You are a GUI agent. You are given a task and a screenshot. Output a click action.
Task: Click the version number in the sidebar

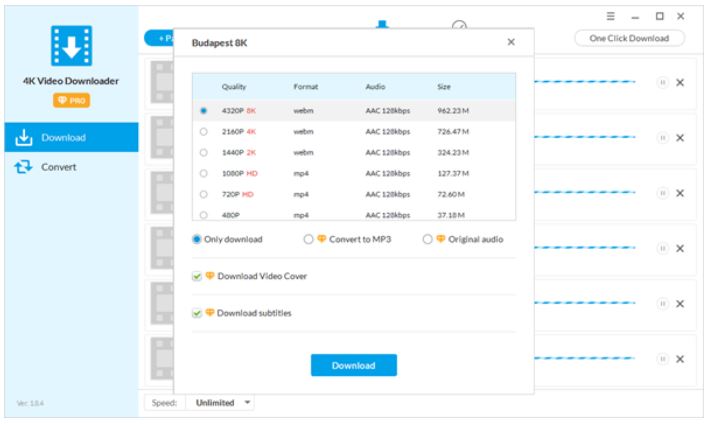pyautogui.click(x=30, y=403)
